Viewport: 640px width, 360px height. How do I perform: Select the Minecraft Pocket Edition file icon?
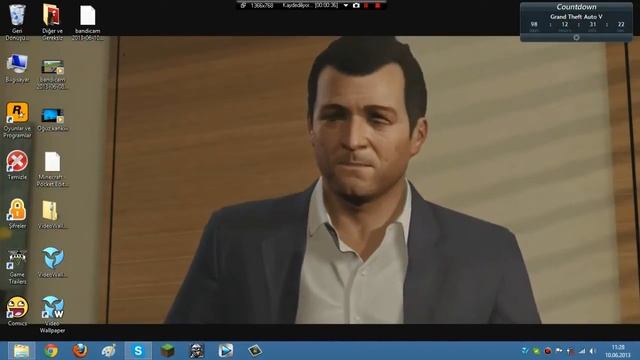(52, 162)
